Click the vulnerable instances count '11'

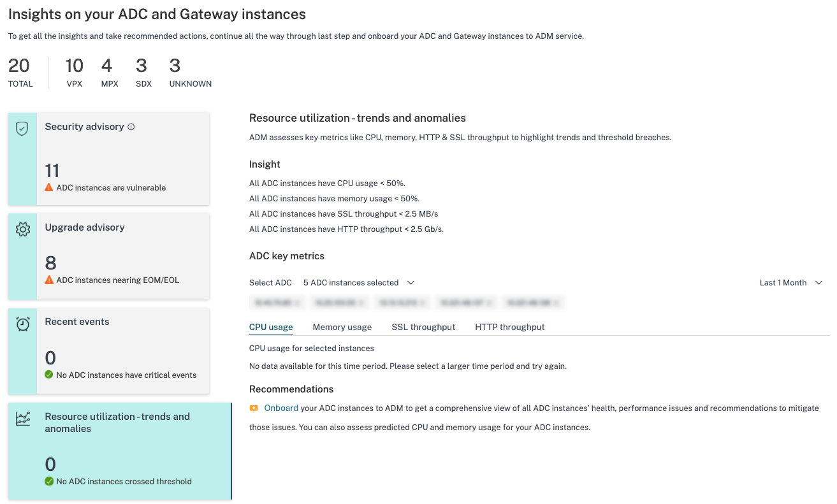click(x=52, y=171)
